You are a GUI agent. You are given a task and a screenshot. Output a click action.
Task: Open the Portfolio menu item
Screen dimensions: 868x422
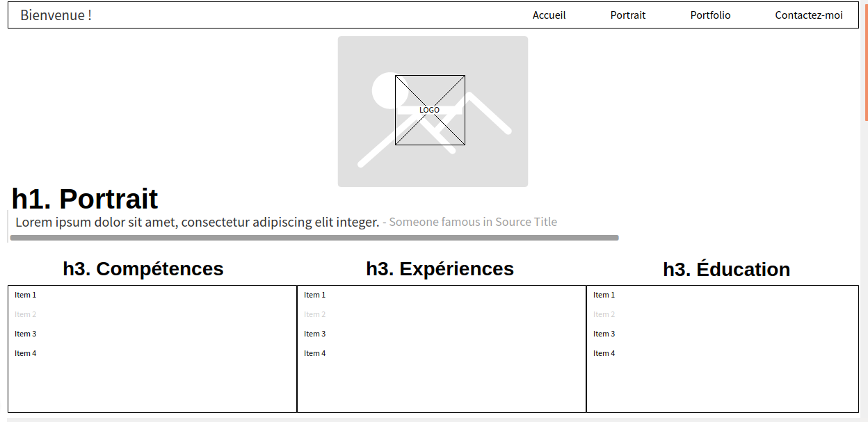pos(710,15)
